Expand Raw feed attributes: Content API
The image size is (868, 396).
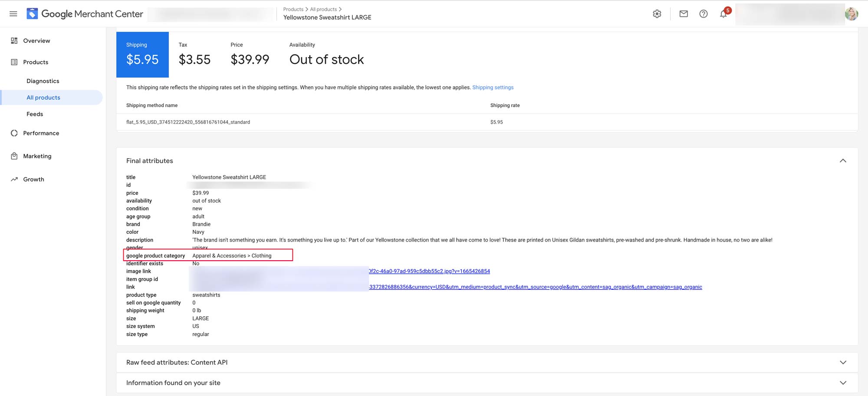tap(487, 363)
